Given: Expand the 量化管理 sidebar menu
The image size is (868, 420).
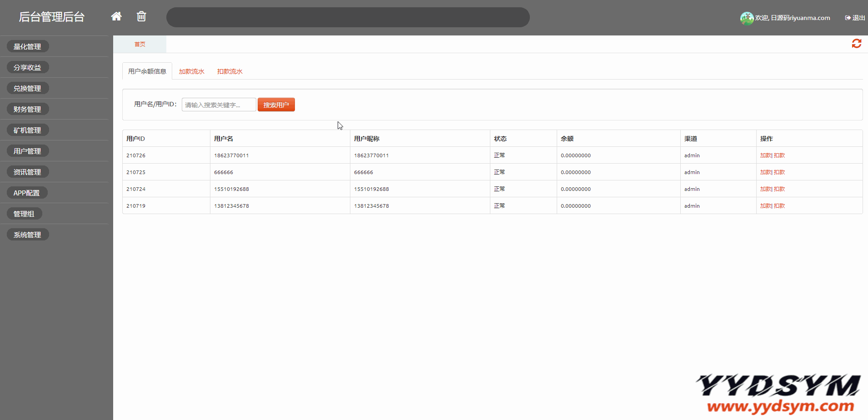Looking at the screenshot, I should pyautogui.click(x=28, y=46).
